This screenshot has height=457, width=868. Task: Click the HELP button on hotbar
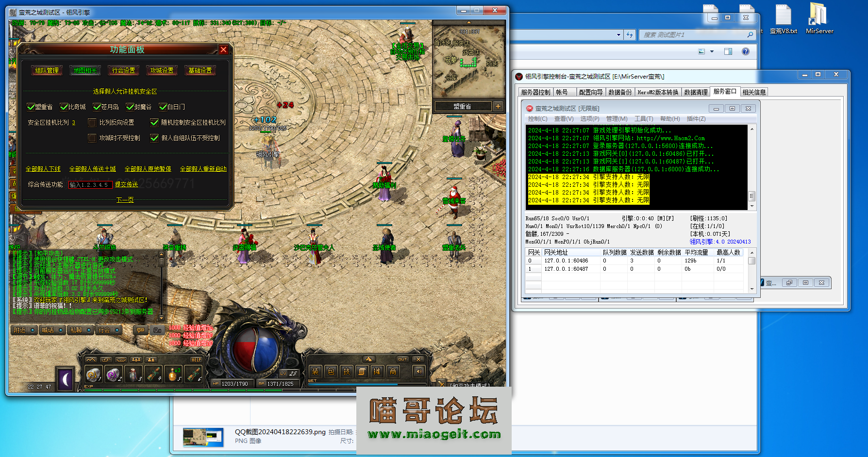point(196,359)
